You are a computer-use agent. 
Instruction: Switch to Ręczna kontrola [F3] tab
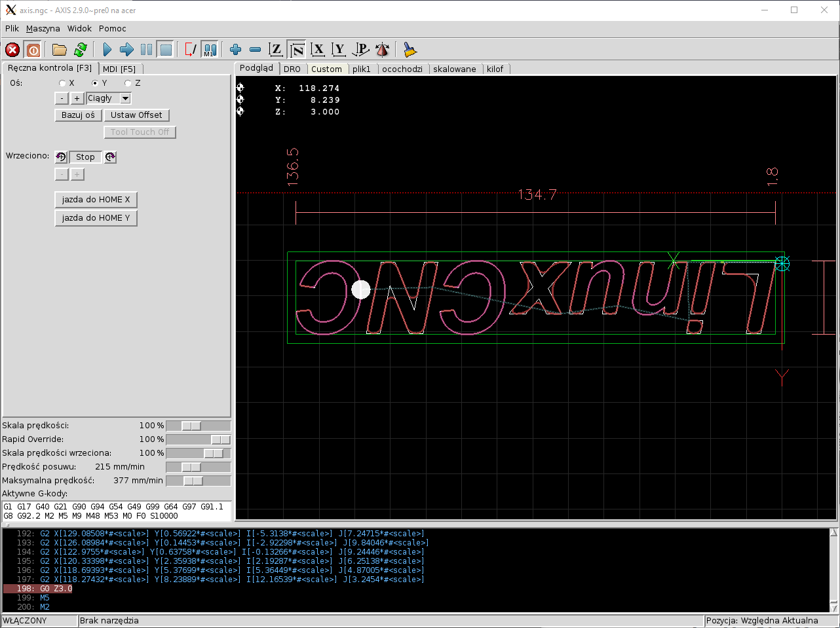pyautogui.click(x=50, y=68)
